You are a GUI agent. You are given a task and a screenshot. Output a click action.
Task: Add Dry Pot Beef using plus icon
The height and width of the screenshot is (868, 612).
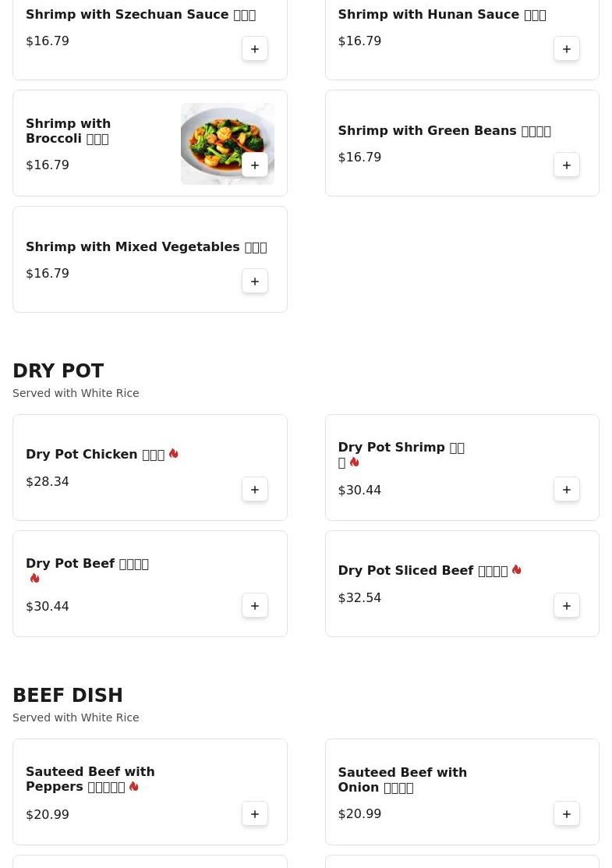pyautogui.click(x=254, y=606)
